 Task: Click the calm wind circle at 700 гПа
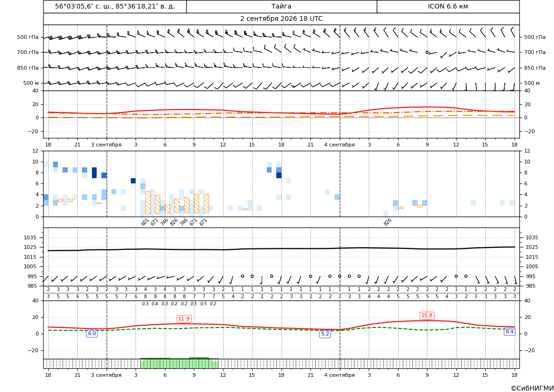427,52
